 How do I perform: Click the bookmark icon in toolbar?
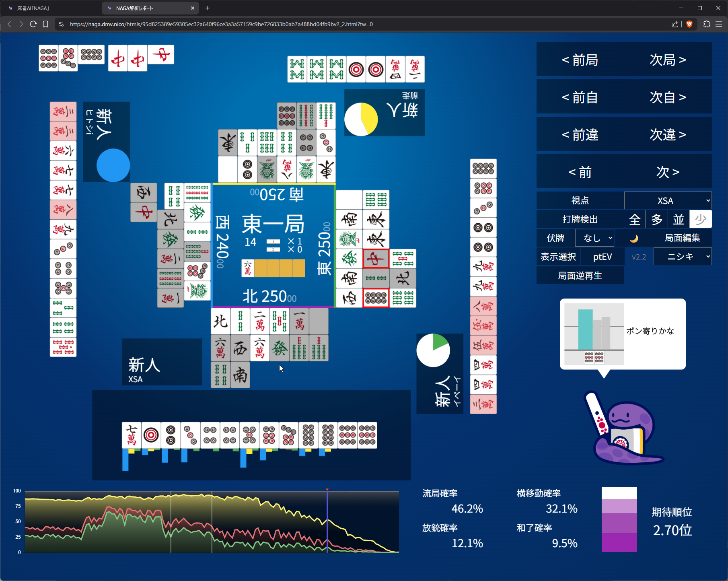pyautogui.click(x=45, y=24)
